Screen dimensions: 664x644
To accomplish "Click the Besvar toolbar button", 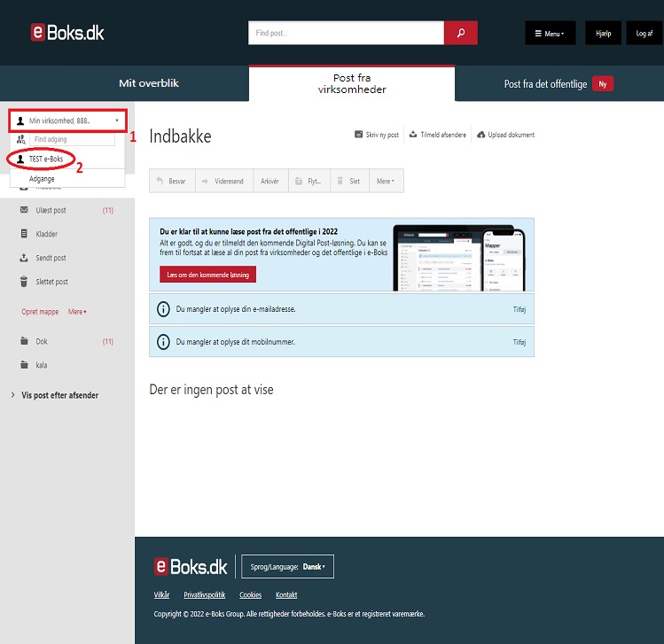I will pyautogui.click(x=172, y=181).
